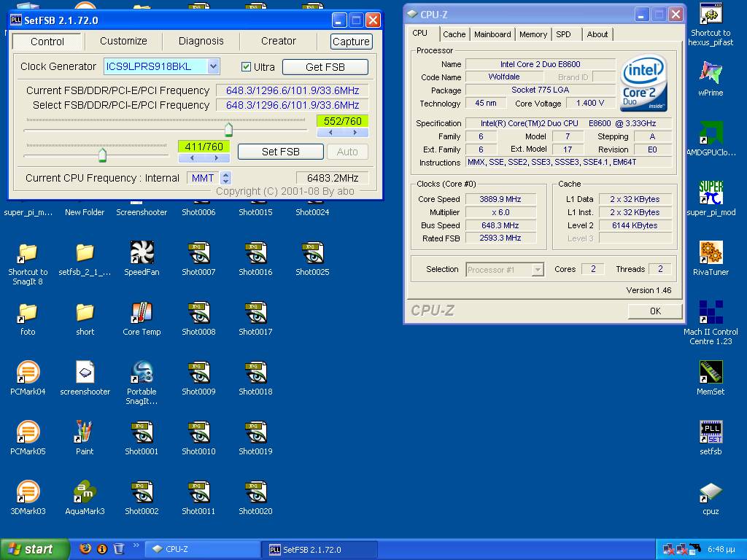Click the Get FSB button
This screenshot has width=747, height=560.
pos(325,67)
